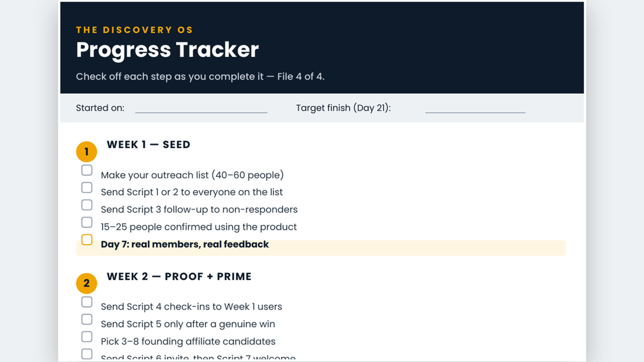
Task: Check 'Send Script 6 invite' checkbox
Action: point(87,354)
